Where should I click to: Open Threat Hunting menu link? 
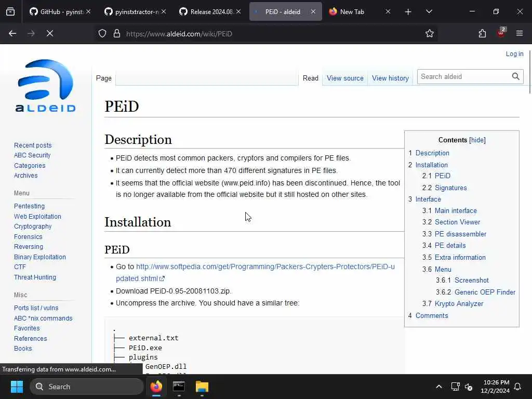click(x=35, y=277)
